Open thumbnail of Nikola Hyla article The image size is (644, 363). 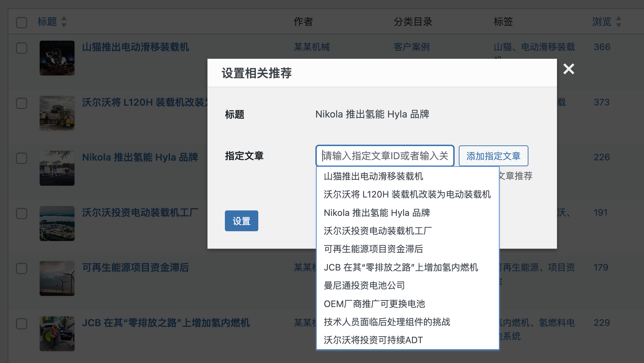(x=57, y=168)
